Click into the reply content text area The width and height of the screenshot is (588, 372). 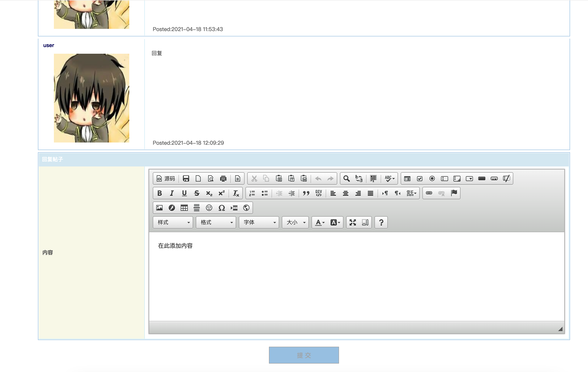(x=357, y=276)
